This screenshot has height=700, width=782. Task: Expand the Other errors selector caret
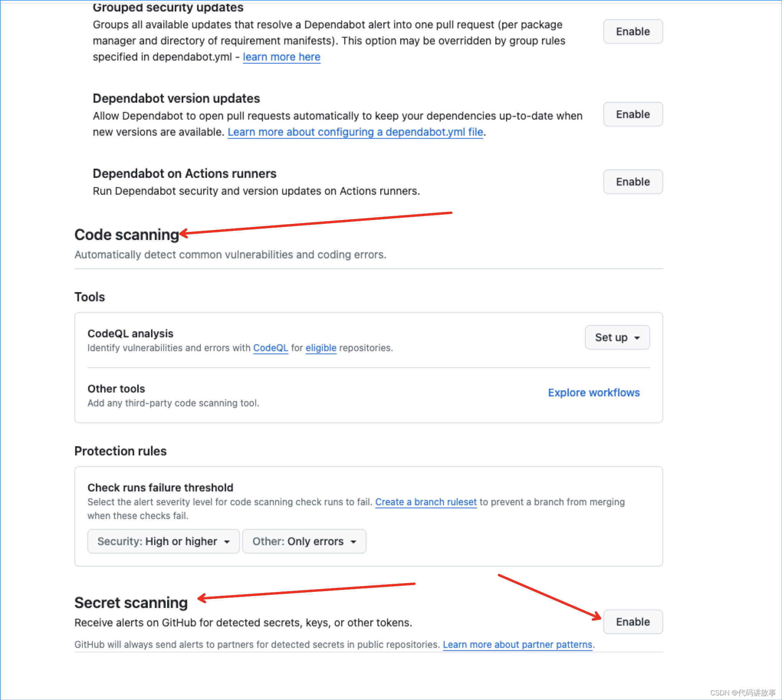tap(353, 541)
